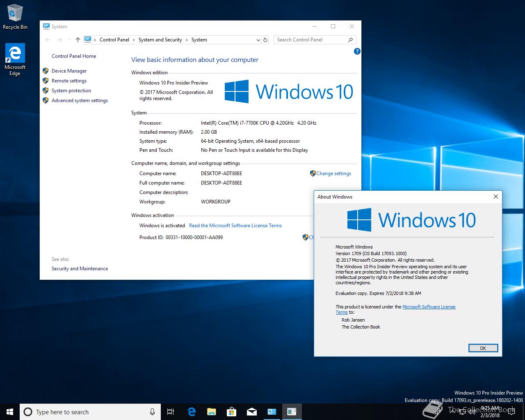Click the computer icon in the address bar
The height and width of the screenshot is (420, 525).
pos(88,40)
